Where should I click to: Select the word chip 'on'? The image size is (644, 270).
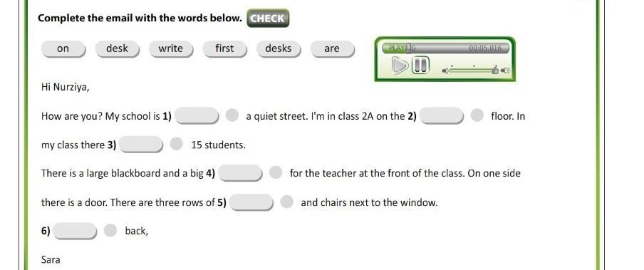point(63,49)
